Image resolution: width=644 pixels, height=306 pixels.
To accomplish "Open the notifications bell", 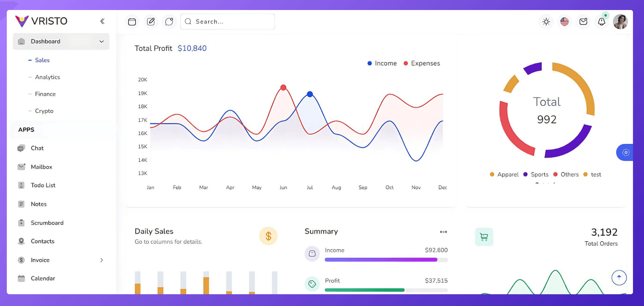I will [602, 22].
